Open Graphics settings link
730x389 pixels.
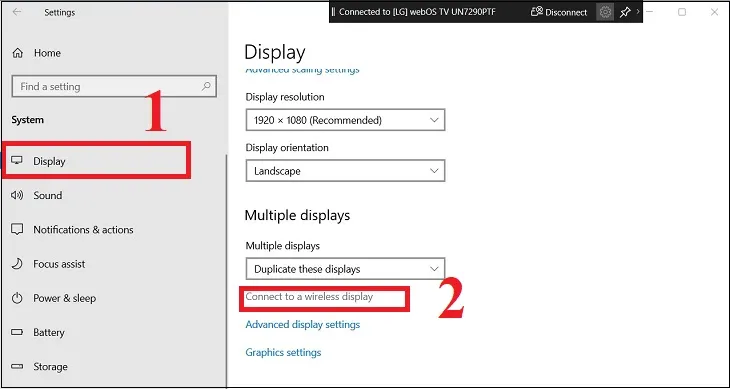click(283, 352)
